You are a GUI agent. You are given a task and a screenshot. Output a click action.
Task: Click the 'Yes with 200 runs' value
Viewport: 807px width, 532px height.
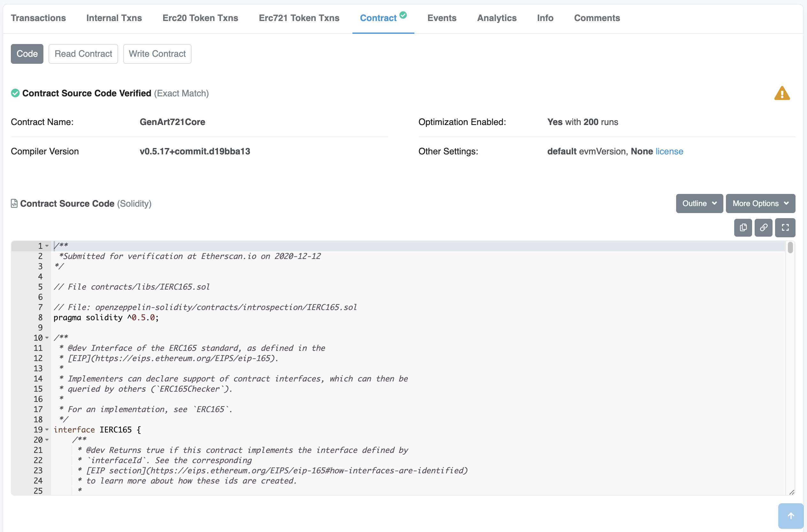583,122
